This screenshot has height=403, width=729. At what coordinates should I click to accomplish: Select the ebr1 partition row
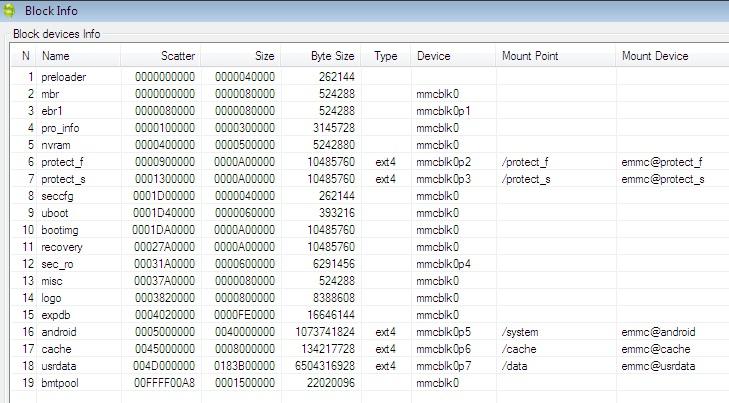pos(370,111)
